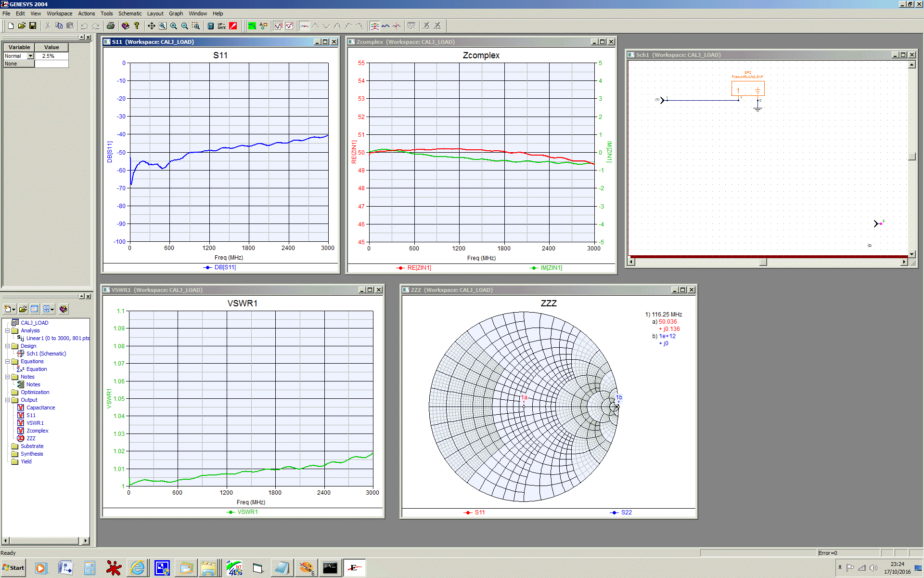Viewport: 924px width, 578px height.
Task: Open the Normal variable dropdown
Action: [30, 56]
